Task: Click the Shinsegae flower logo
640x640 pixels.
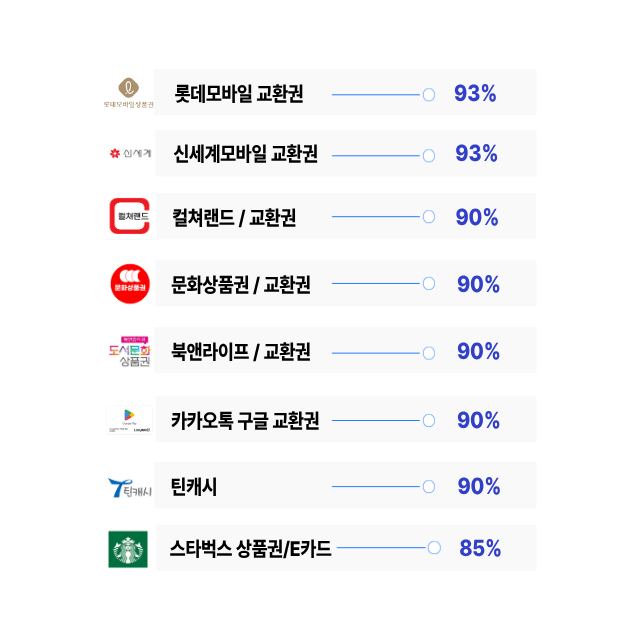Action: coord(130,153)
